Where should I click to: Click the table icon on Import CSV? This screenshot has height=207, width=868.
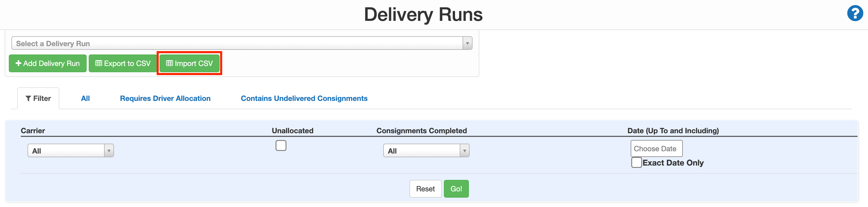(x=169, y=63)
